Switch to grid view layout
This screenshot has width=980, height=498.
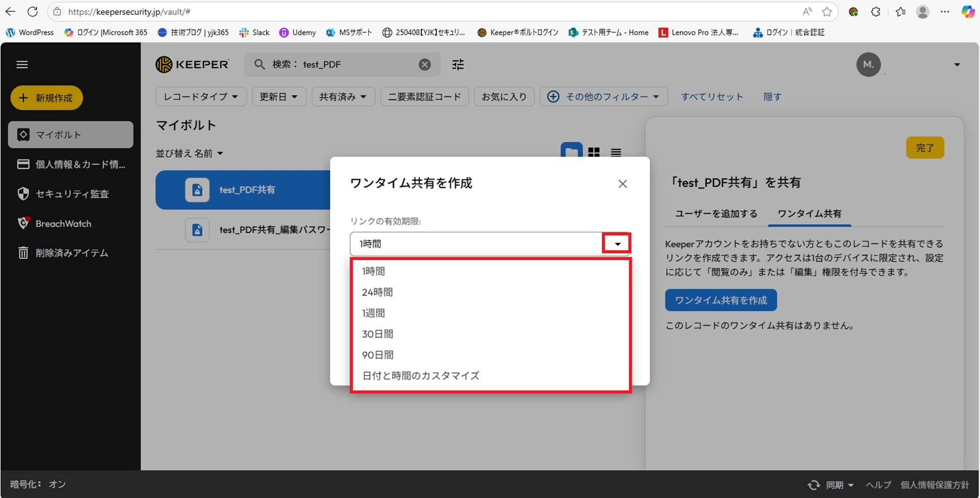tap(594, 152)
